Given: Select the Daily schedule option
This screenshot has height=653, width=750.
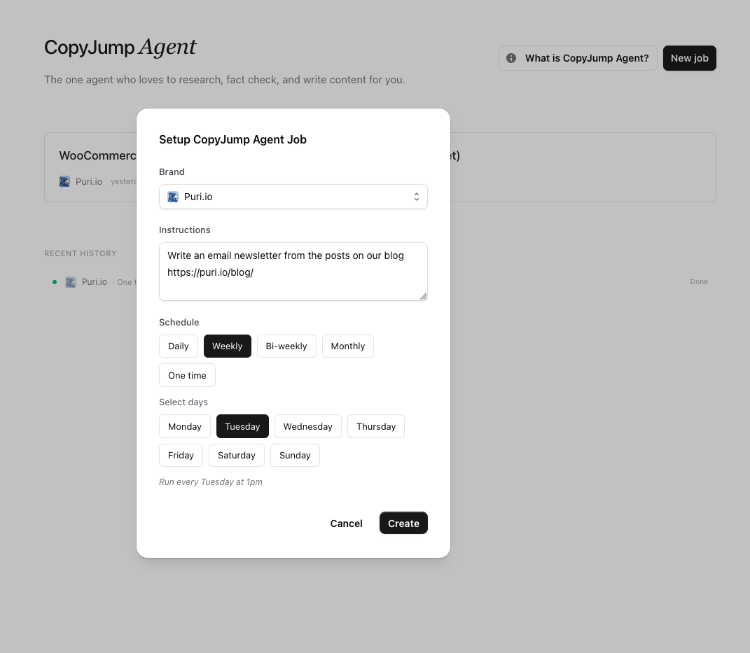Looking at the screenshot, I should tap(178, 346).
